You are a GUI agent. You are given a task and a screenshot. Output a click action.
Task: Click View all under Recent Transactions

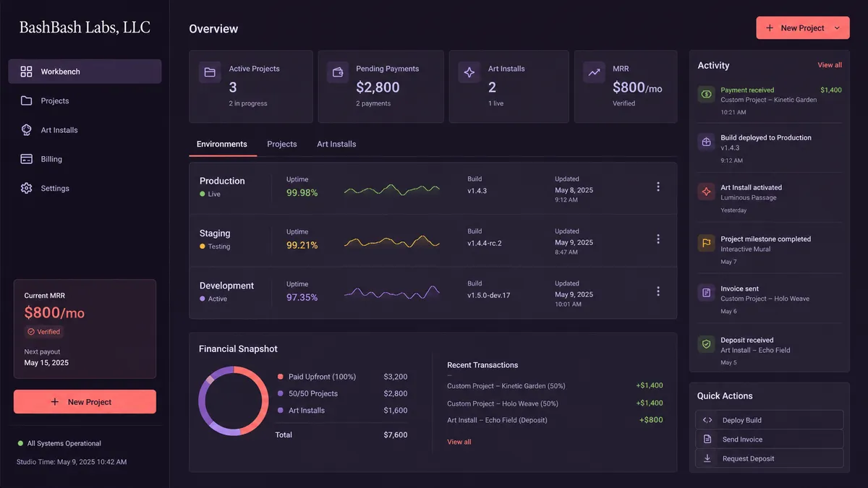point(459,442)
